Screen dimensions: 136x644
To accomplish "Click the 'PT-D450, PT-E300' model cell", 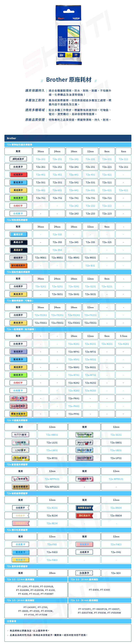I will (x=100, y=590).
